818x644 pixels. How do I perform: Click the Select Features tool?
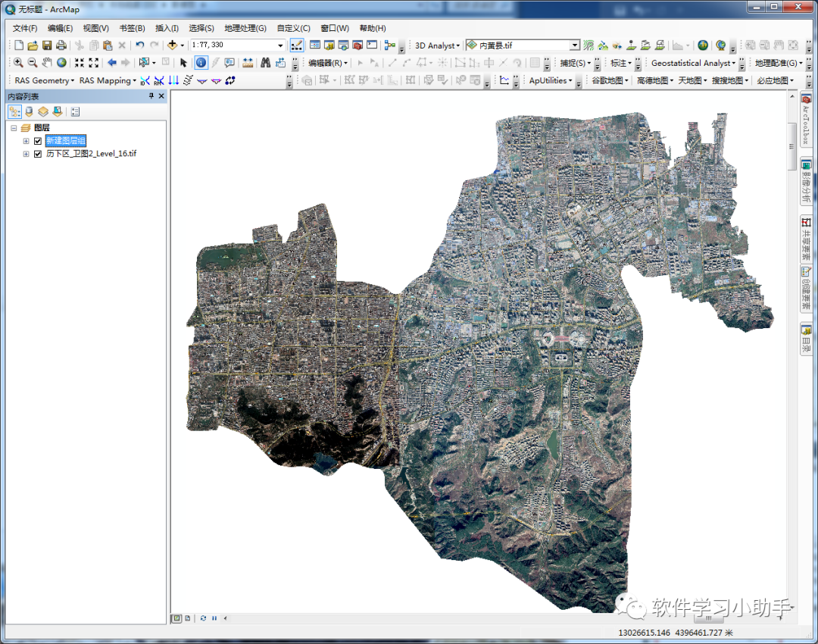144,63
